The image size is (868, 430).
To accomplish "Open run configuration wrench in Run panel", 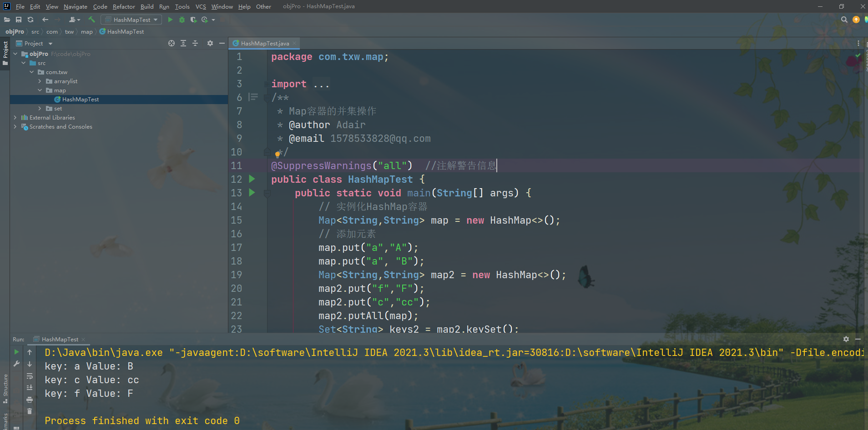I will coord(16,364).
